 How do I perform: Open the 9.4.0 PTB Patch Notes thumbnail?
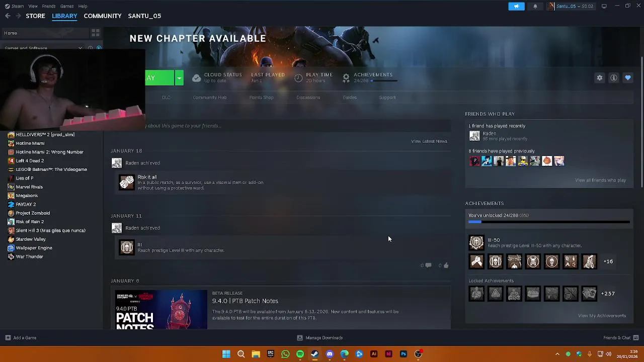161,310
